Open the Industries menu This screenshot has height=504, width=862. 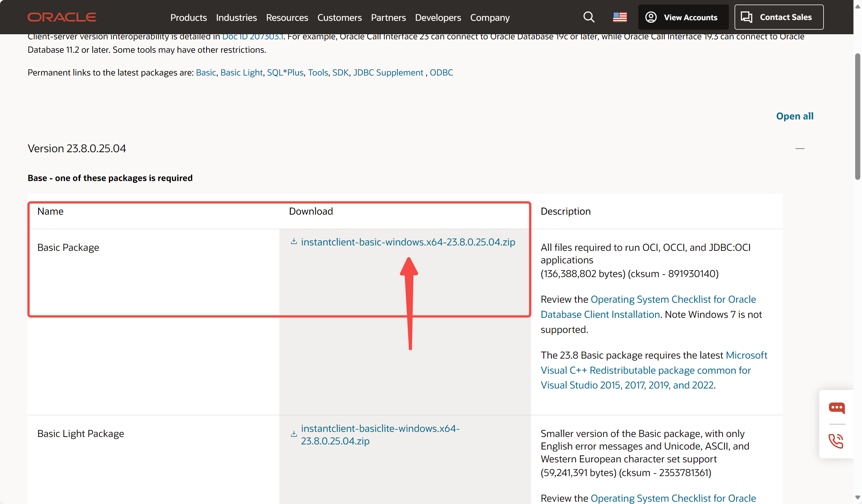click(x=236, y=17)
